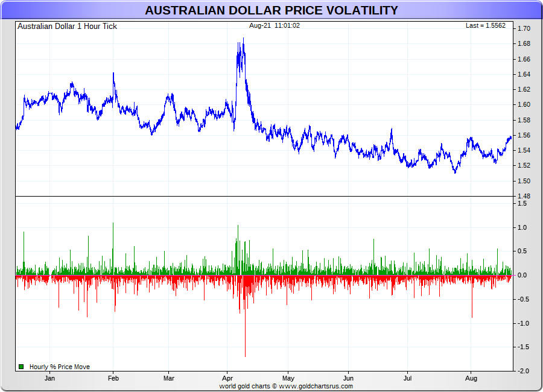Click the 1.48 price axis label
The height and width of the screenshot is (392, 543).
point(524,197)
